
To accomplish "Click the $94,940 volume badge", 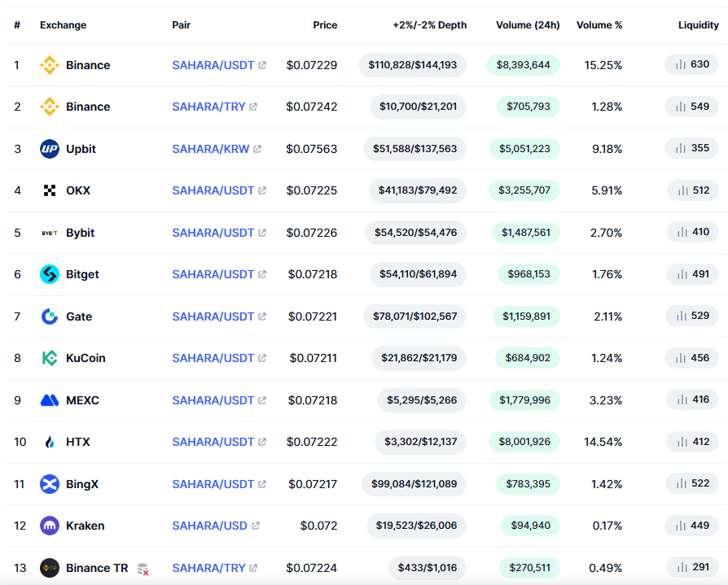I will click(531, 526).
